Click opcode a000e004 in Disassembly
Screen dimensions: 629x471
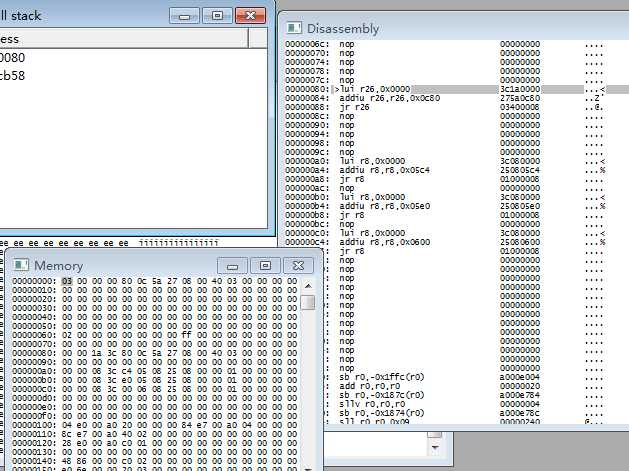pyautogui.click(x=520, y=377)
